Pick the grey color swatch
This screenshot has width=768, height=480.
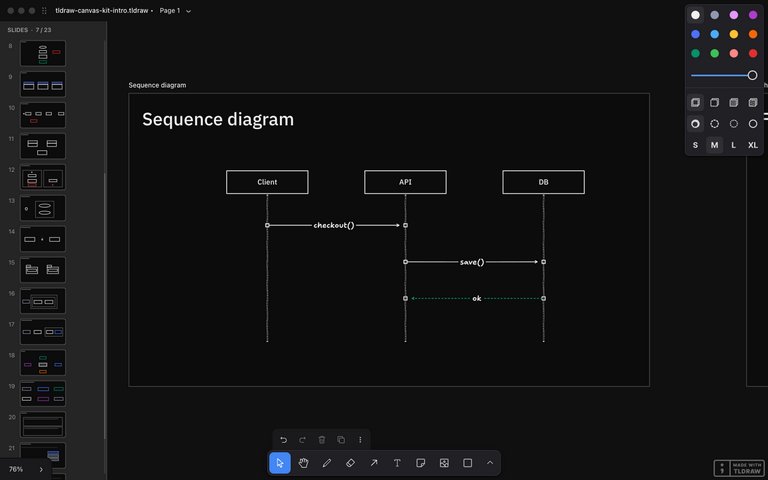pos(715,15)
